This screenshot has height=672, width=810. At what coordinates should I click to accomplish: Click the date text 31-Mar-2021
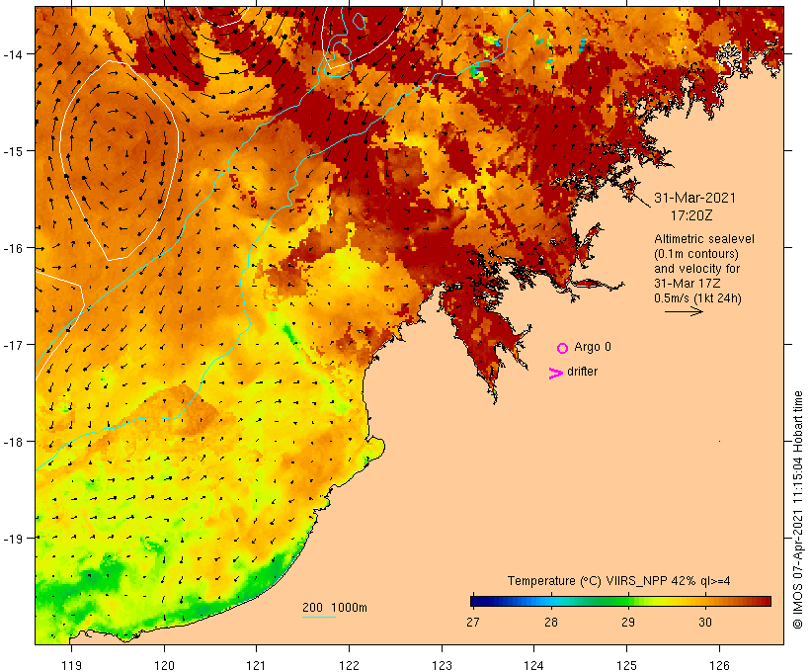click(x=694, y=198)
